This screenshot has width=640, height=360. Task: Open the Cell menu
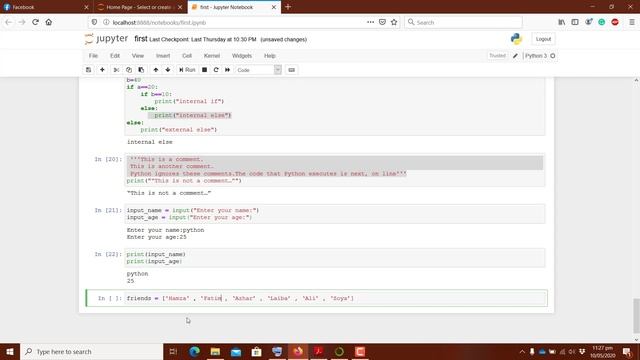pos(187,56)
